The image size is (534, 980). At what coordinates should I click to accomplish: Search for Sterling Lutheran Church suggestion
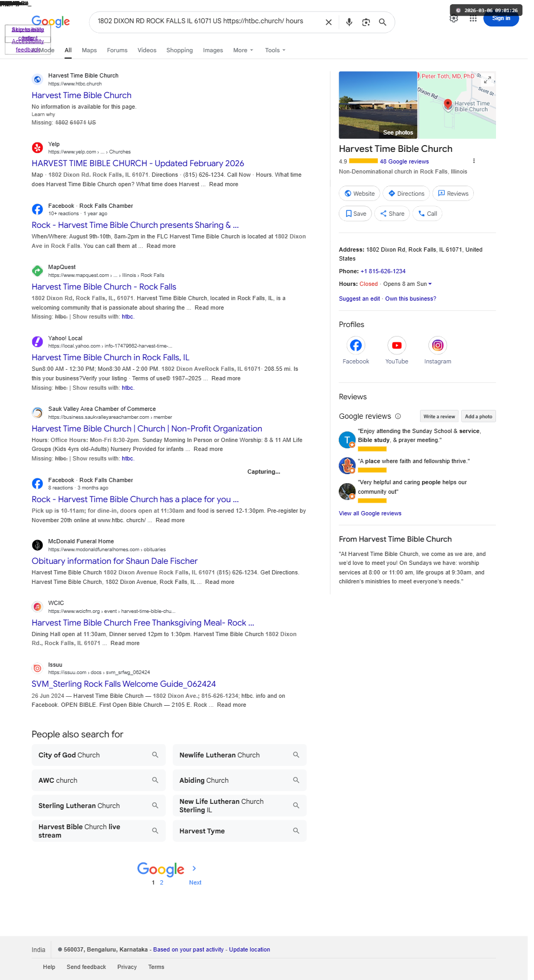(99, 805)
